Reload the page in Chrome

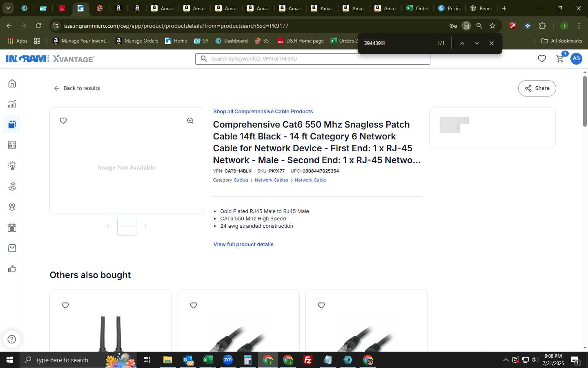click(x=38, y=26)
